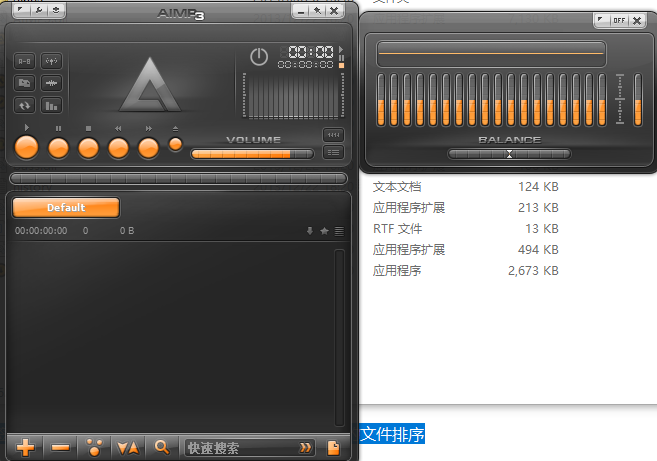
Task: Click the playlist download arrow icon
Action: (310, 230)
